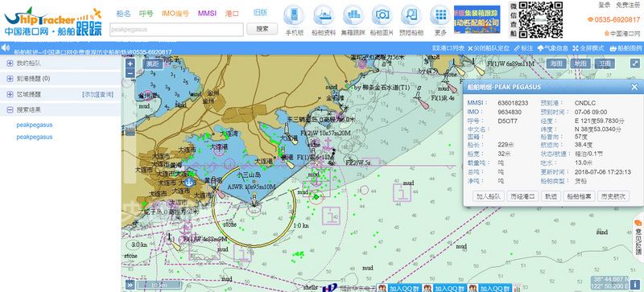This screenshot has height=292, width=644.
Task: Click 历经港口 button in ship details
Action: (x=522, y=196)
